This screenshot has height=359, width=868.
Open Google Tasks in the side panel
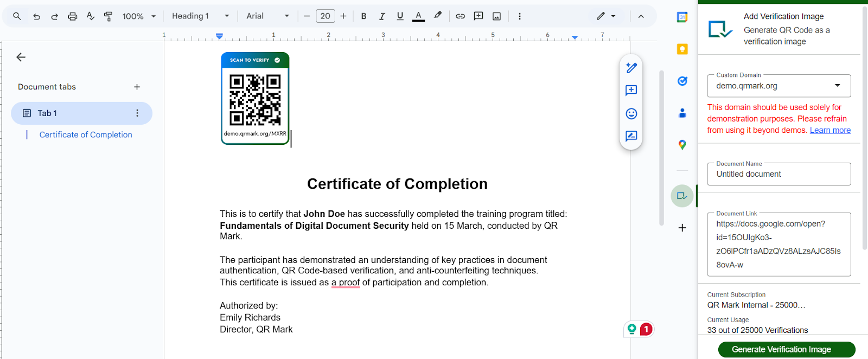click(682, 81)
